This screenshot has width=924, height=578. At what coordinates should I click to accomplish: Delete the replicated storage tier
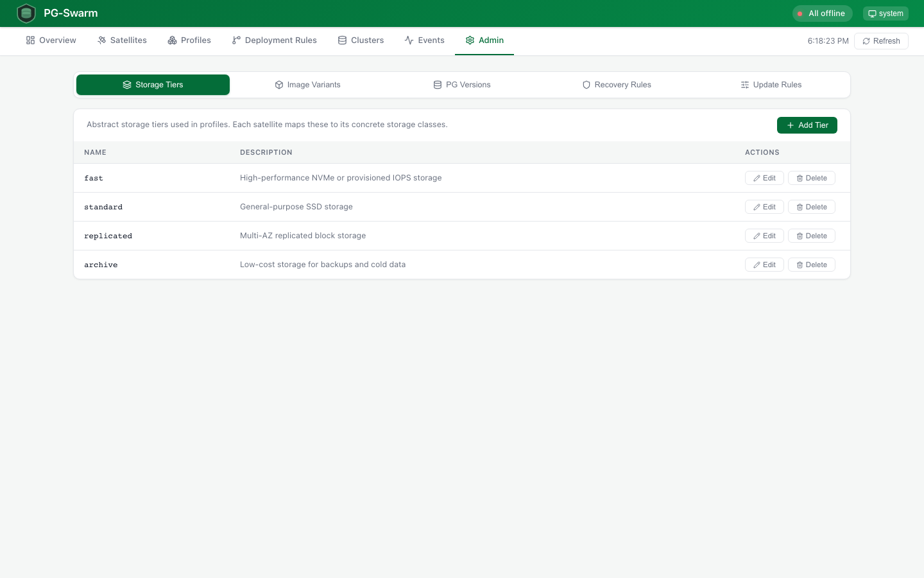tap(812, 236)
